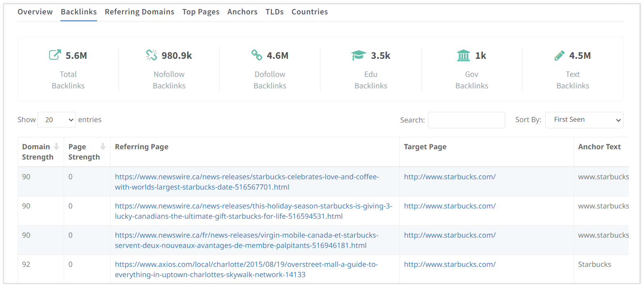
Task: Click into the backlinks Search field
Action: [466, 120]
